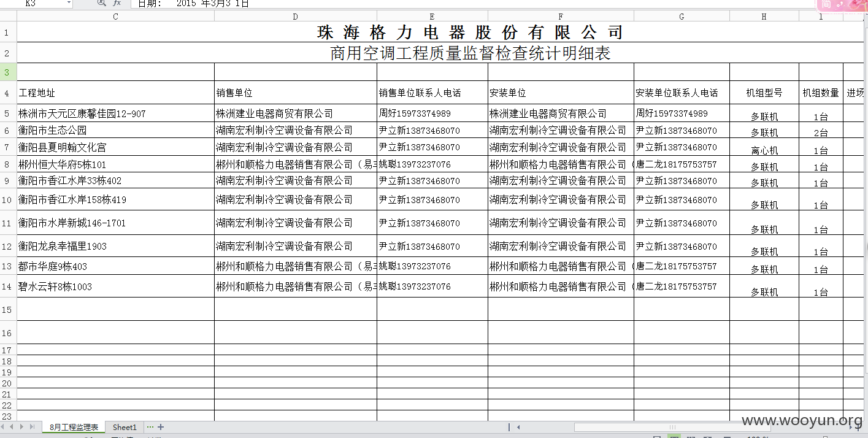
Task: Select column E header
Action: tap(432, 17)
